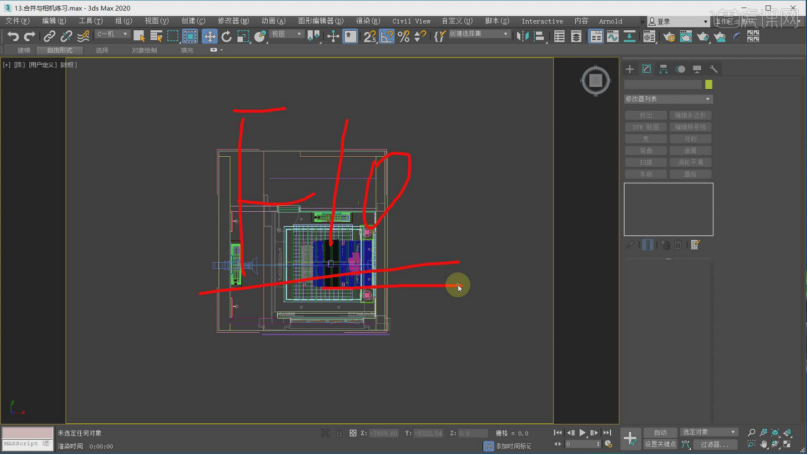Open the Edit menu

(54, 21)
